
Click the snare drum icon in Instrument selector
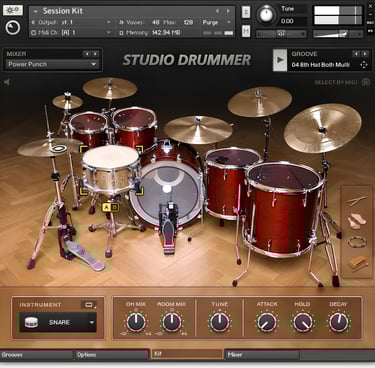(31, 322)
